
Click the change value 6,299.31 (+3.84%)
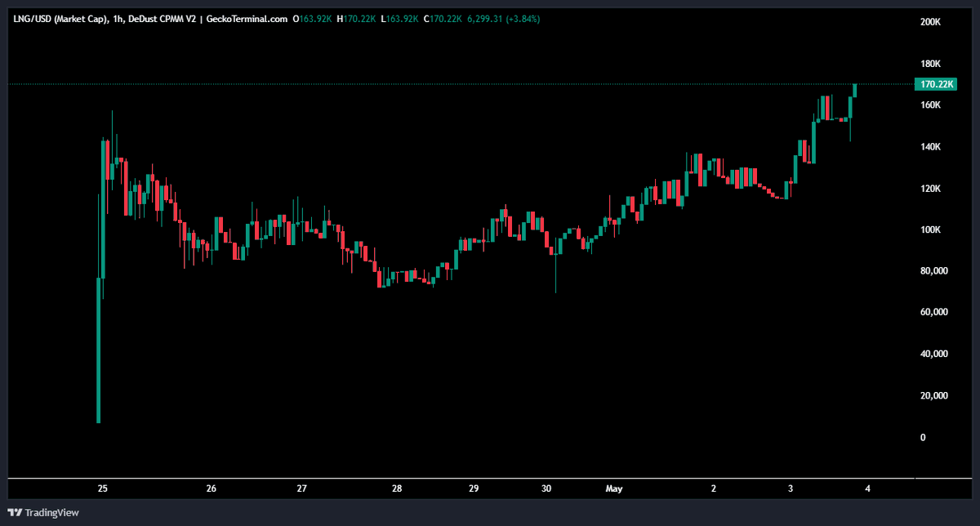503,18
